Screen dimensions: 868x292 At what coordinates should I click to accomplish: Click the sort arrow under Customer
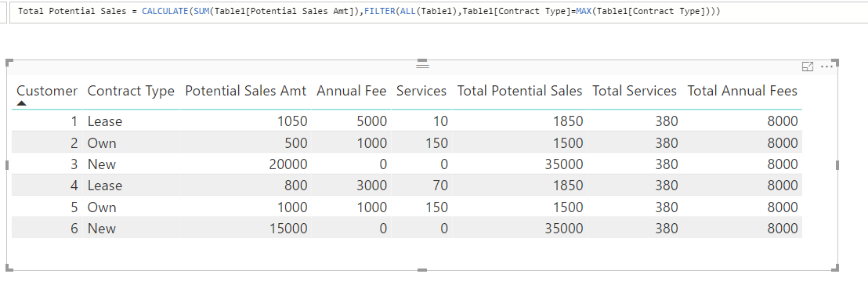[x=22, y=103]
